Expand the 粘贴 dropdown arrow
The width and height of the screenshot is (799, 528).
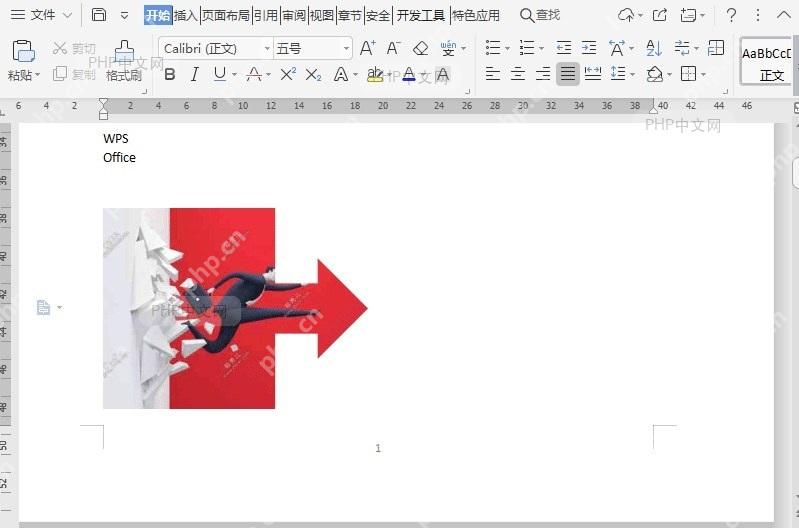tap(38, 75)
